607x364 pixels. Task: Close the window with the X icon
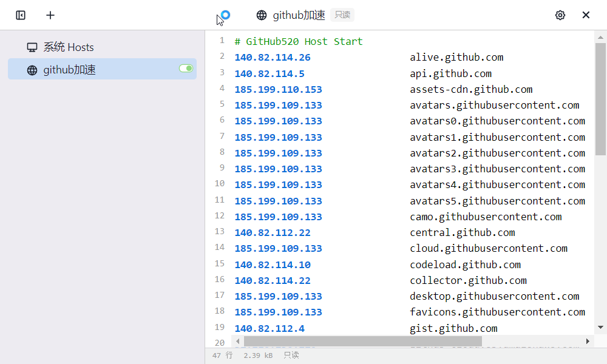coord(586,15)
